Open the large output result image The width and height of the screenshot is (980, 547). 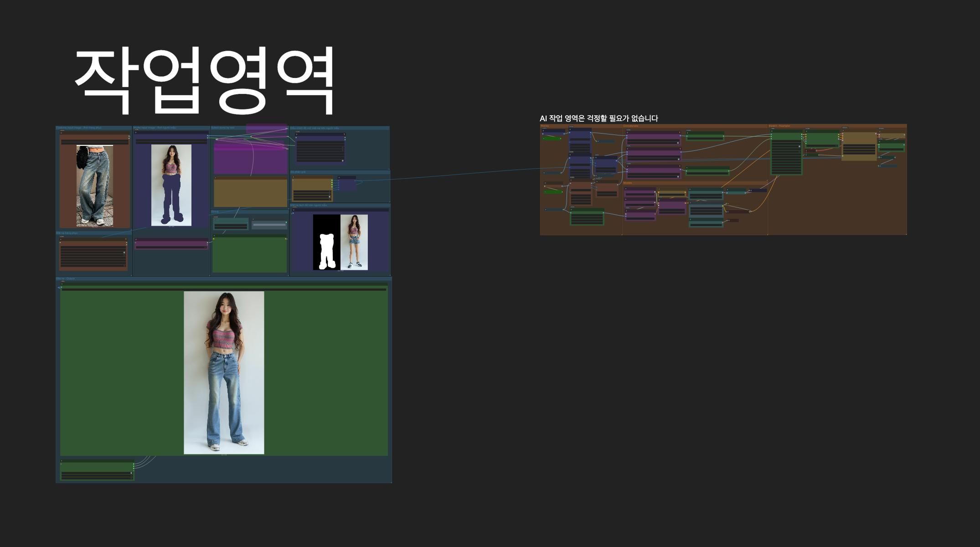click(x=224, y=372)
